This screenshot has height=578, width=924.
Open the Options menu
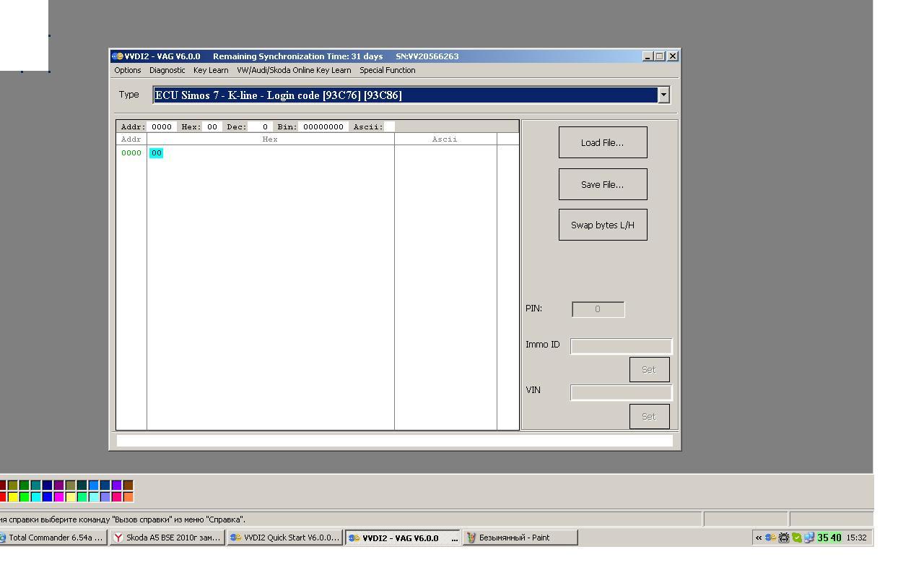128,70
